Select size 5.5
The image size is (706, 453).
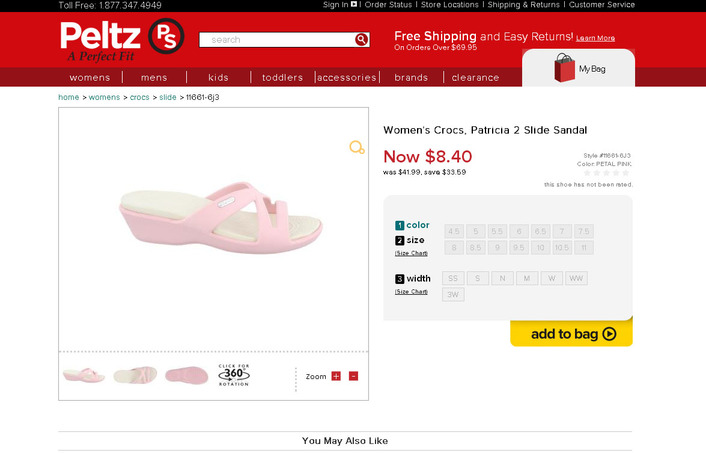pyautogui.click(x=497, y=231)
